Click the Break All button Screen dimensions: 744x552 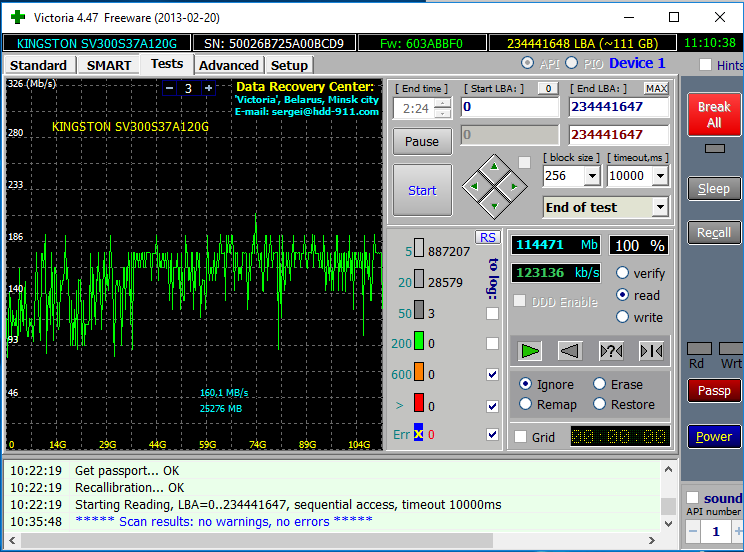[x=714, y=114]
